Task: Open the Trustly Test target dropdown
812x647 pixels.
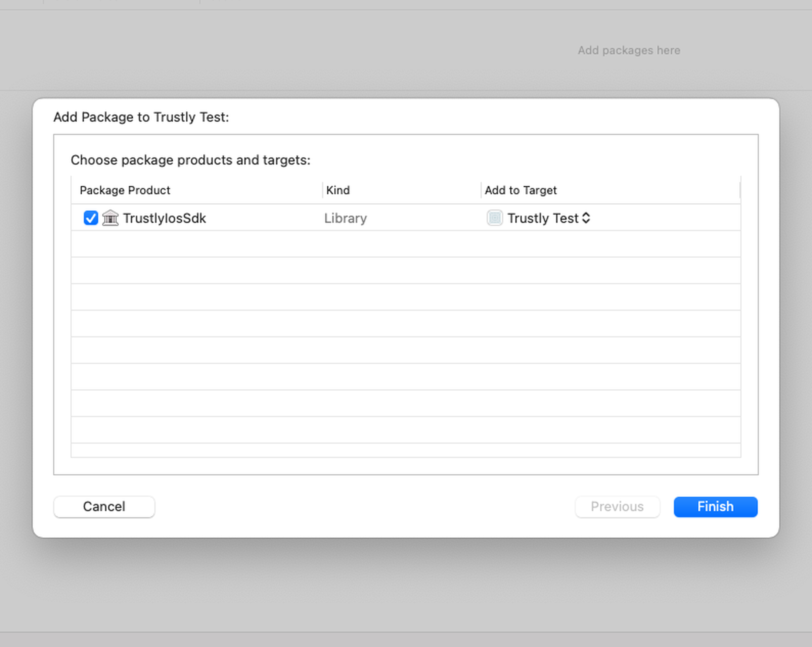Action: pyautogui.click(x=548, y=218)
